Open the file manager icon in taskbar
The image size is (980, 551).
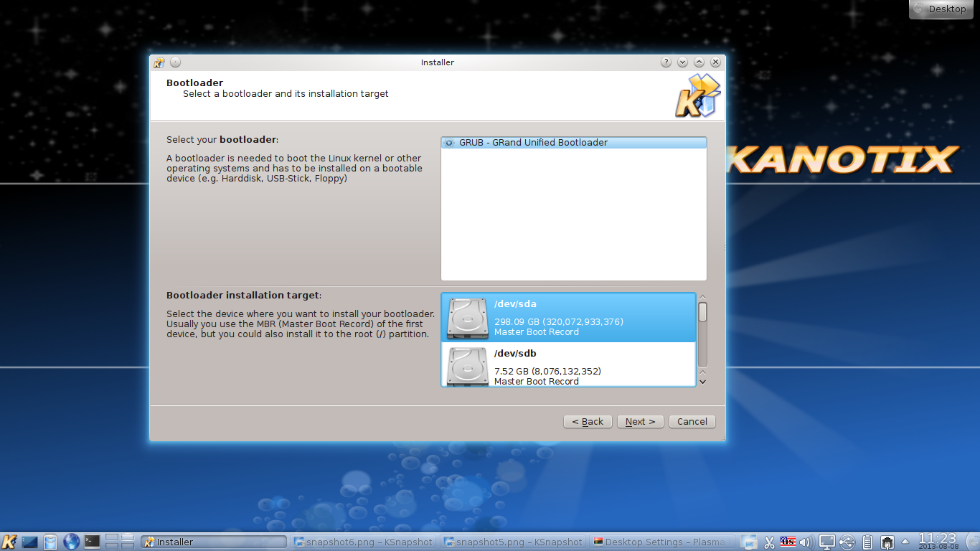[x=50, y=542]
